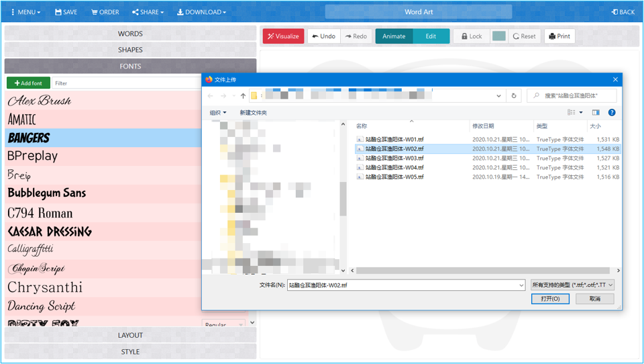Click the Undo button
The image size is (644, 364).
323,36
